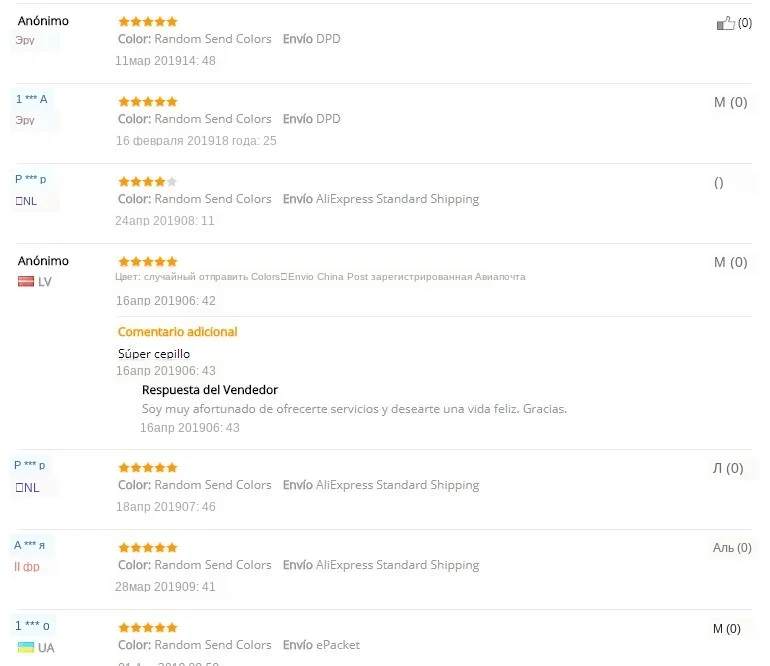Click the 'Аль (0)' helpful counter
The image size is (770, 666).
tap(729, 548)
